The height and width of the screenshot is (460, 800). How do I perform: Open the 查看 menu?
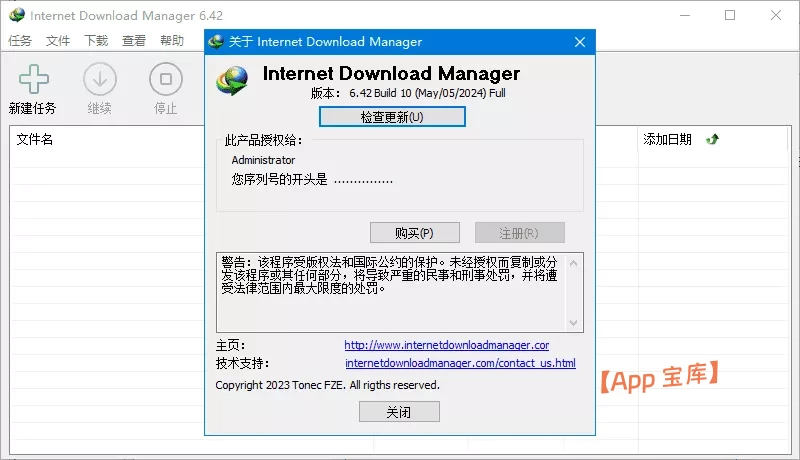coord(134,40)
